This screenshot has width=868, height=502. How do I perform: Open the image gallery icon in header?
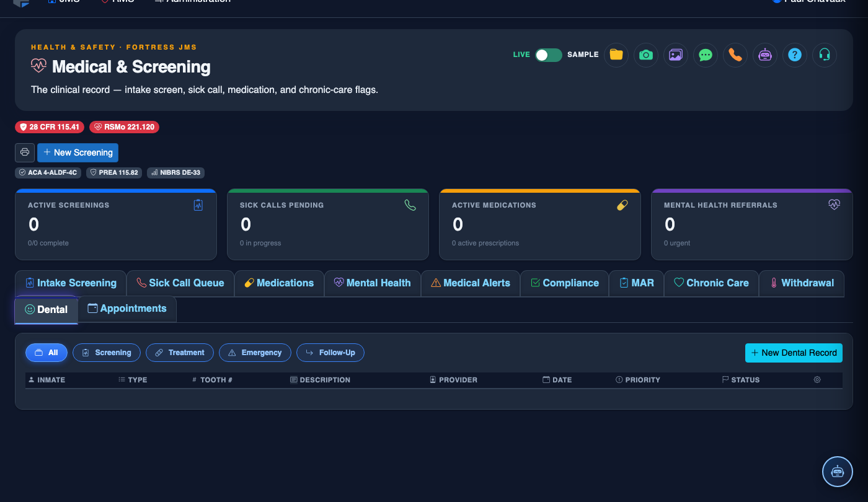(x=675, y=55)
